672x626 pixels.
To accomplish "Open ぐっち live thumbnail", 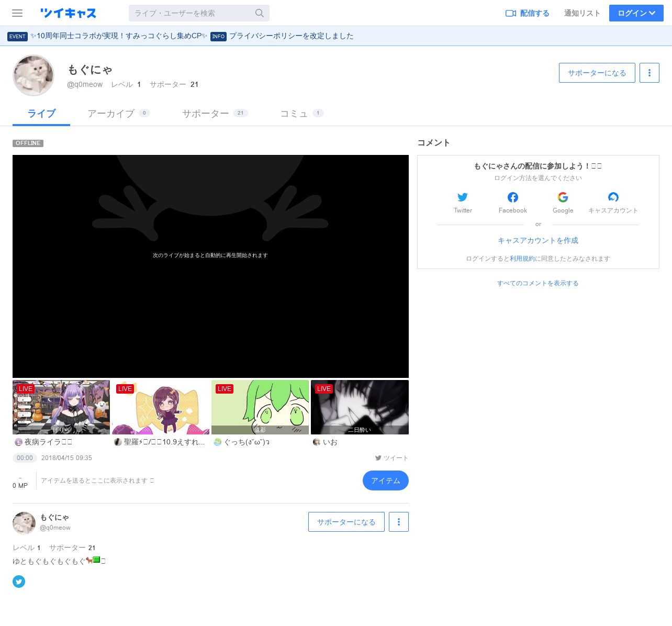I will (260, 407).
